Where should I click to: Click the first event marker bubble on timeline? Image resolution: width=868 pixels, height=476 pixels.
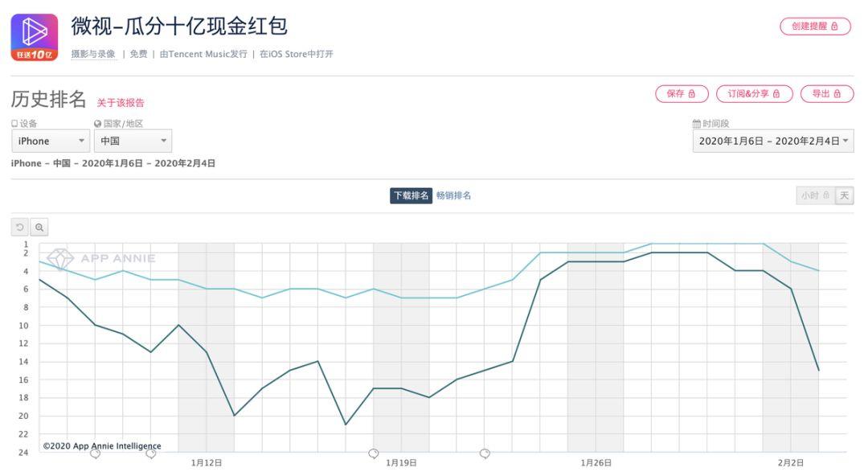point(95,453)
